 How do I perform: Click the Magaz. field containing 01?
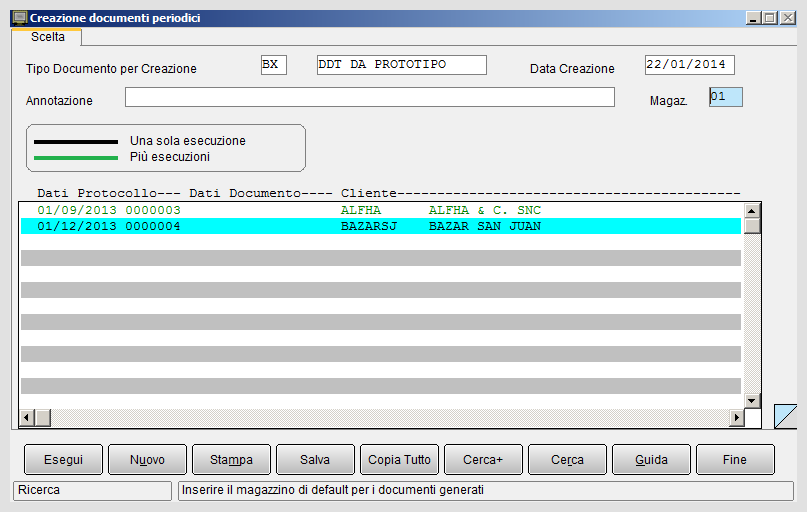(x=726, y=97)
